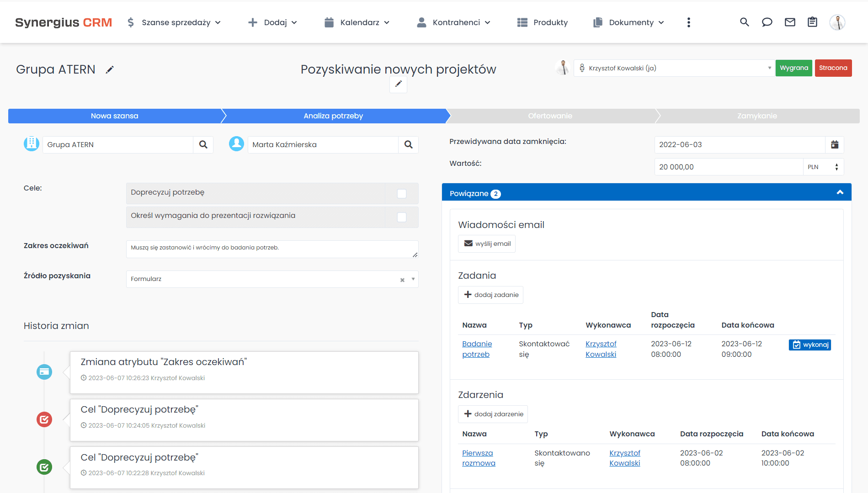868x493 pixels.
Task: Open the search magnifier in top bar
Action: (x=744, y=22)
